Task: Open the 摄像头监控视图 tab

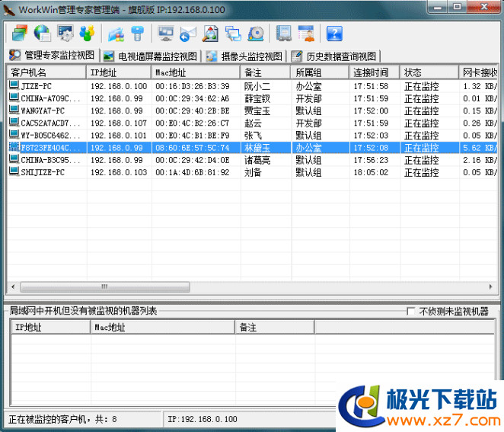Action: (x=244, y=56)
